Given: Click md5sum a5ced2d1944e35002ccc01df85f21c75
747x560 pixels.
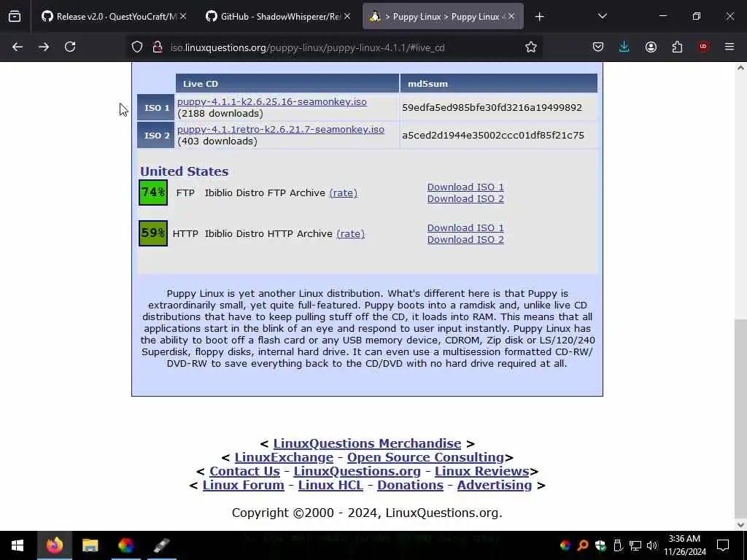Looking at the screenshot, I should coord(492,135).
